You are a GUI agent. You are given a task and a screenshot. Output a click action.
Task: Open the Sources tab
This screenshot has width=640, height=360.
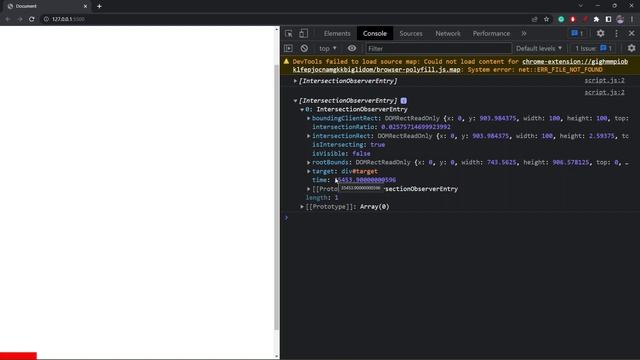(411, 33)
